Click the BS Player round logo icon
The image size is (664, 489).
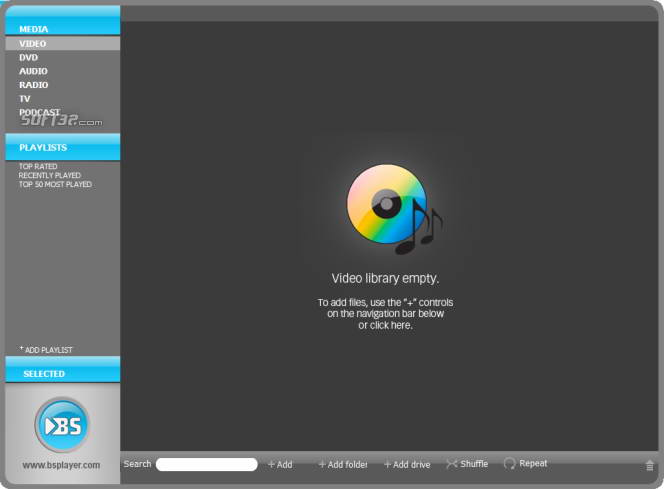pos(62,425)
